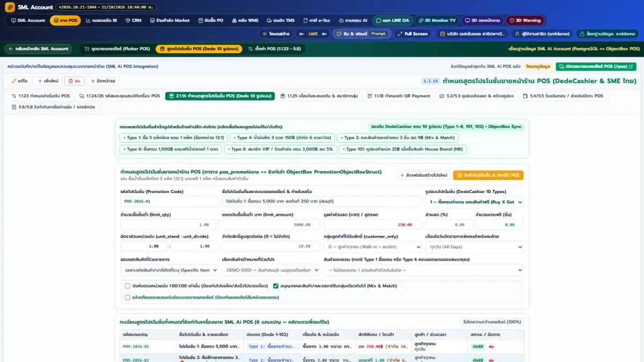Open the promotion type dropdown (Buy X Get)
This screenshot has width=644, height=362.
[474, 202]
